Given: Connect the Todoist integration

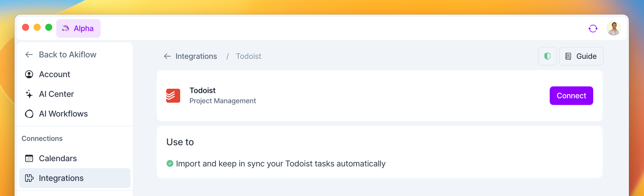Looking at the screenshot, I should click(x=571, y=96).
